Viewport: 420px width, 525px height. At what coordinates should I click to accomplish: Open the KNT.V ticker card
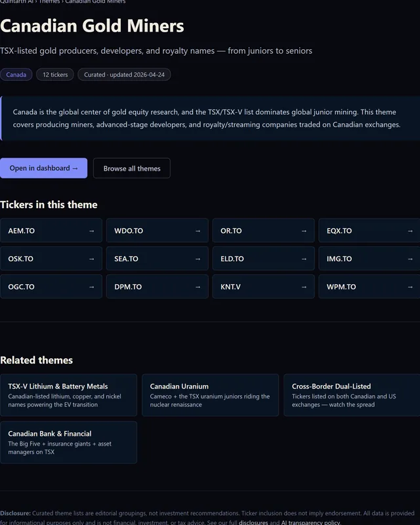point(263,287)
